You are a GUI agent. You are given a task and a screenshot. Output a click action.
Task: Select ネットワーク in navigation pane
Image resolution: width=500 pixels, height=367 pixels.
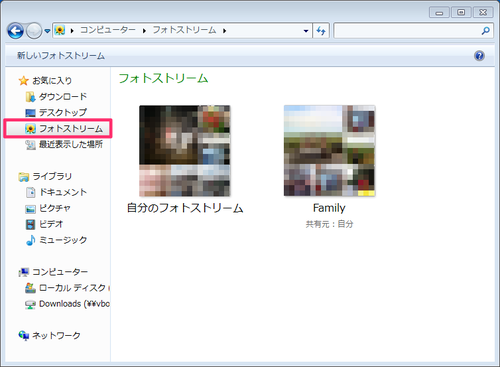tap(56, 335)
